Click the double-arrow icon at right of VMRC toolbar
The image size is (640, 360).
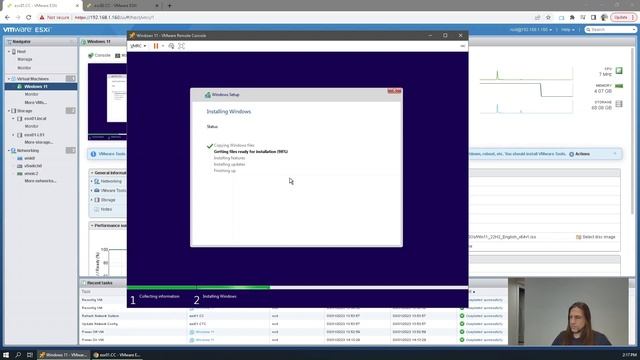[x=462, y=46]
